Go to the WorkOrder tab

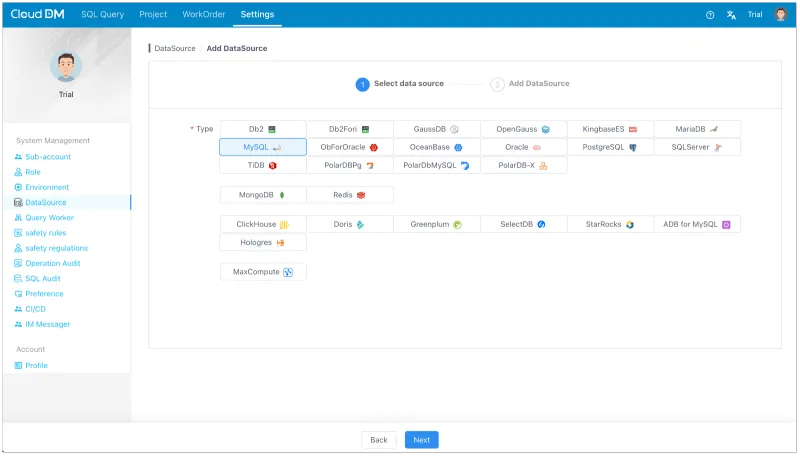204,14
